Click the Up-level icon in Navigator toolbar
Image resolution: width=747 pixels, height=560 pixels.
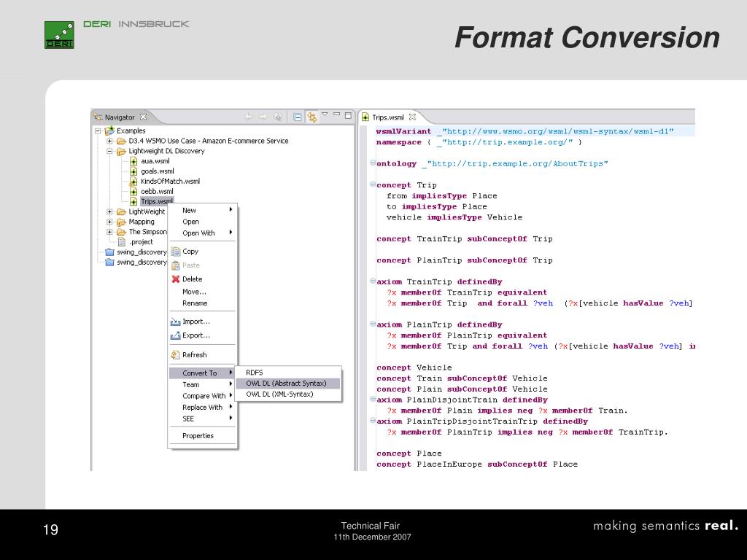[x=278, y=117]
